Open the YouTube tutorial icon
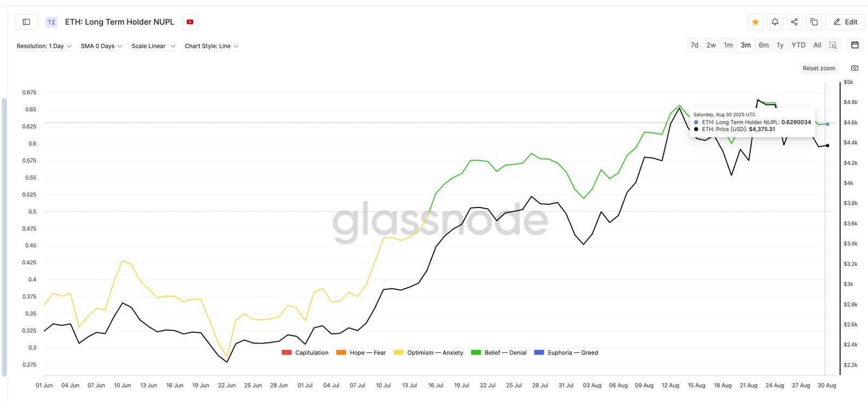Screen dimensions: 868x401 click(189, 22)
